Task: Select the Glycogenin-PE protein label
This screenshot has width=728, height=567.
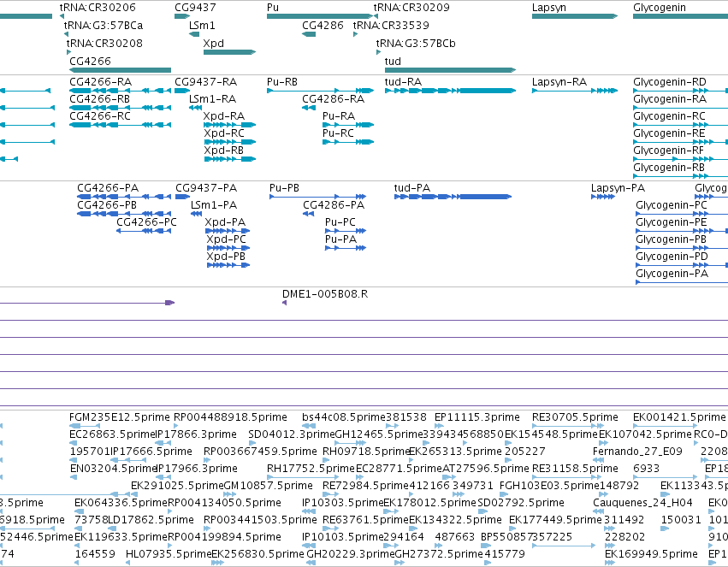Action: (672, 221)
